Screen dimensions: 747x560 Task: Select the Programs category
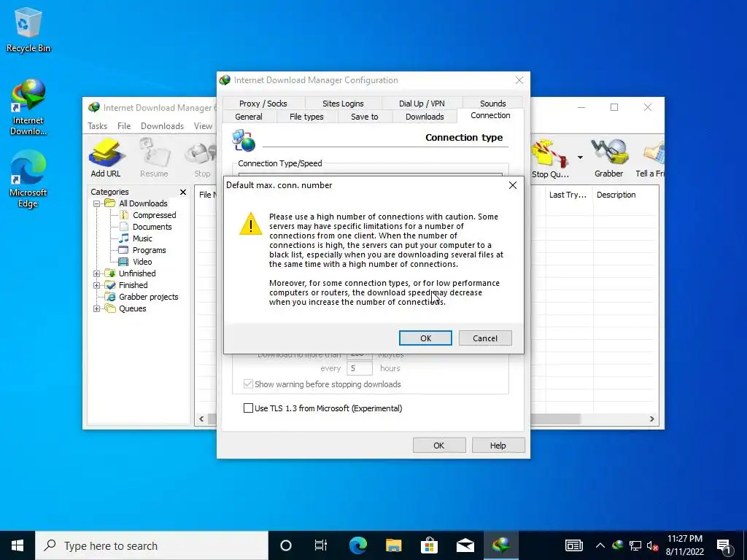(149, 250)
